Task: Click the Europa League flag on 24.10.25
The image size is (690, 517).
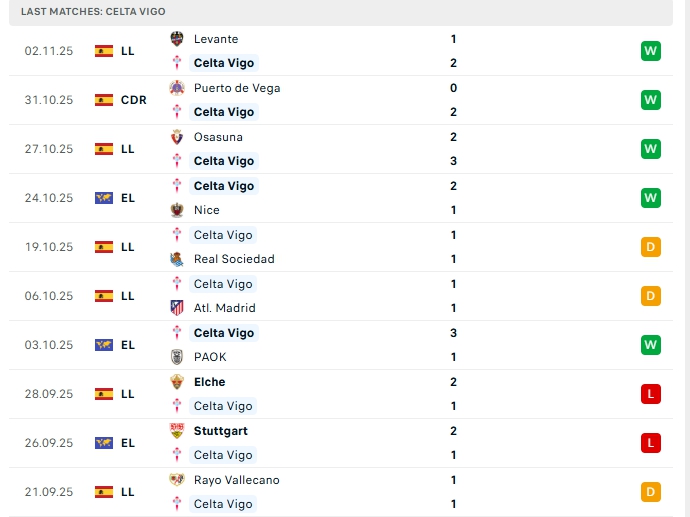Action: point(104,198)
